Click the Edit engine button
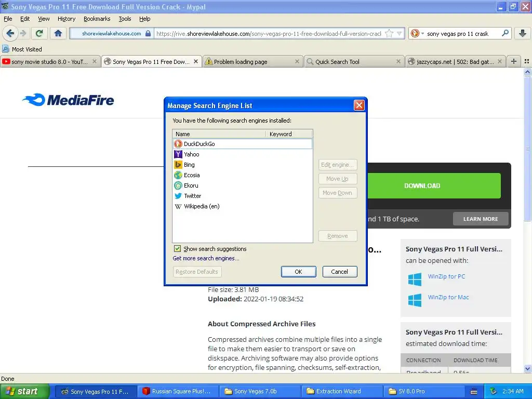This screenshot has width=532, height=399. [x=338, y=165]
